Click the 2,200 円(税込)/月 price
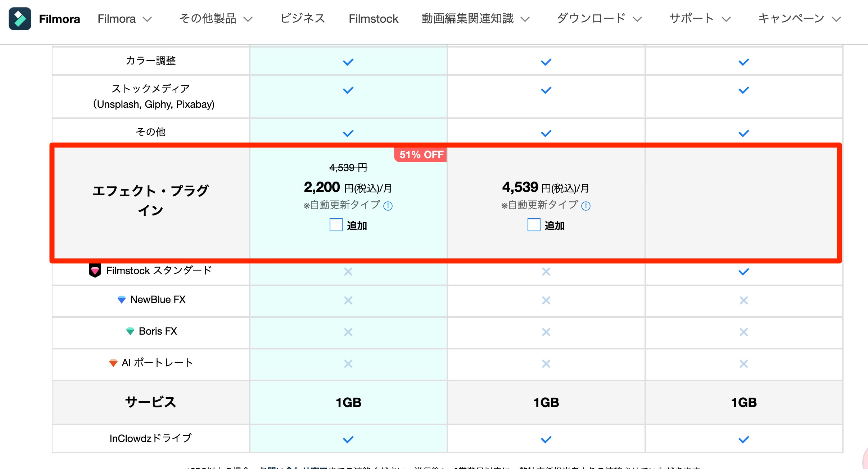Screen dimensions: 868x469 click(x=348, y=187)
